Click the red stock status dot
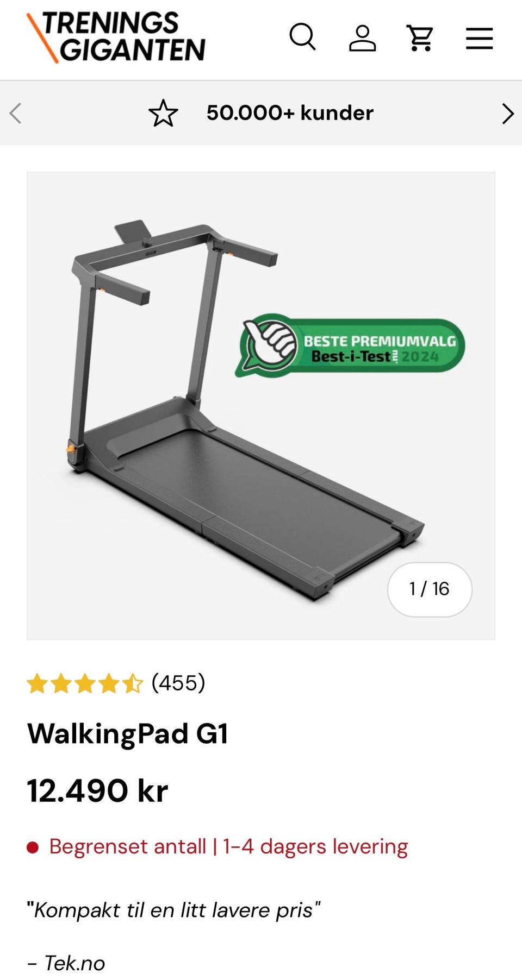Viewport: 522px width, 980px height. [x=33, y=847]
